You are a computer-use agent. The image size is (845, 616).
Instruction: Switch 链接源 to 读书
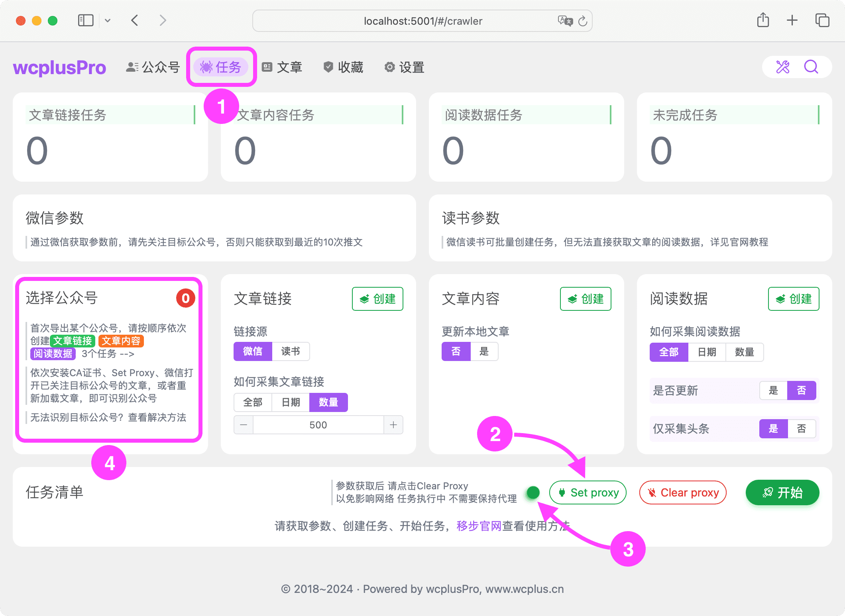[291, 351]
